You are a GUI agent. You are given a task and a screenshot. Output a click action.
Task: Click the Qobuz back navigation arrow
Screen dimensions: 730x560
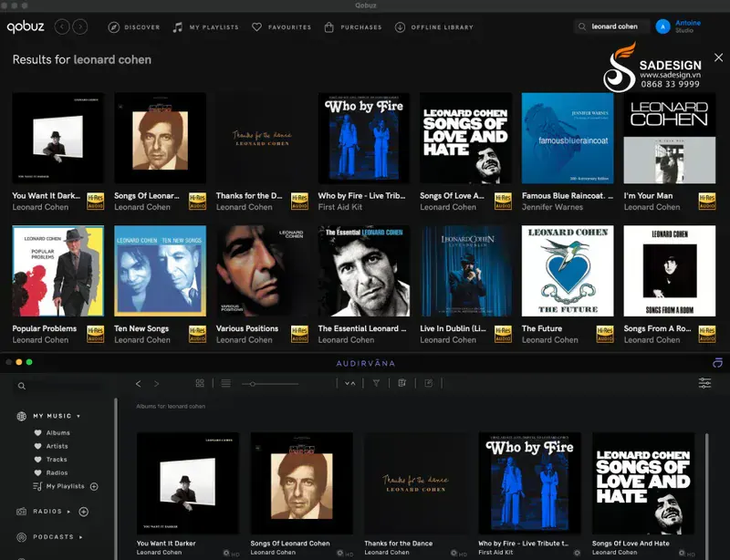pos(62,27)
